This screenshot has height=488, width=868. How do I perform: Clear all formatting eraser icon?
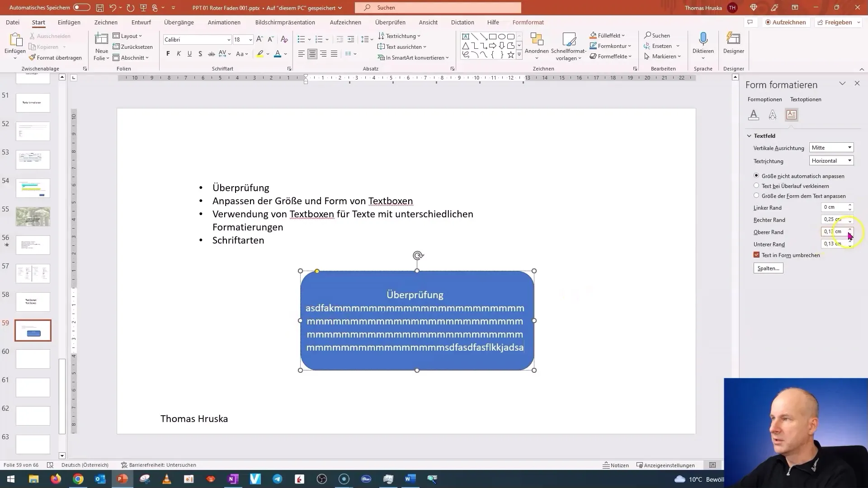point(285,39)
